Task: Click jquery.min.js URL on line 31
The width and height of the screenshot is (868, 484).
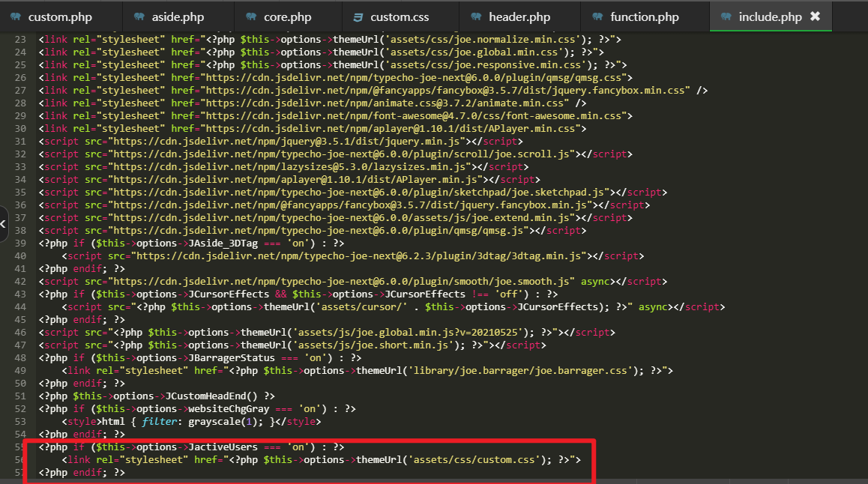Action: coord(286,141)
